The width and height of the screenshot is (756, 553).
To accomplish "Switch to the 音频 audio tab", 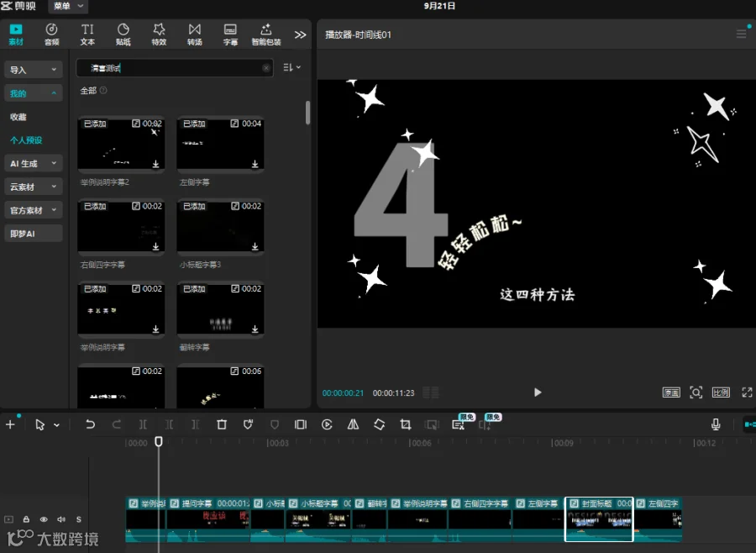I will pos(51,34).
